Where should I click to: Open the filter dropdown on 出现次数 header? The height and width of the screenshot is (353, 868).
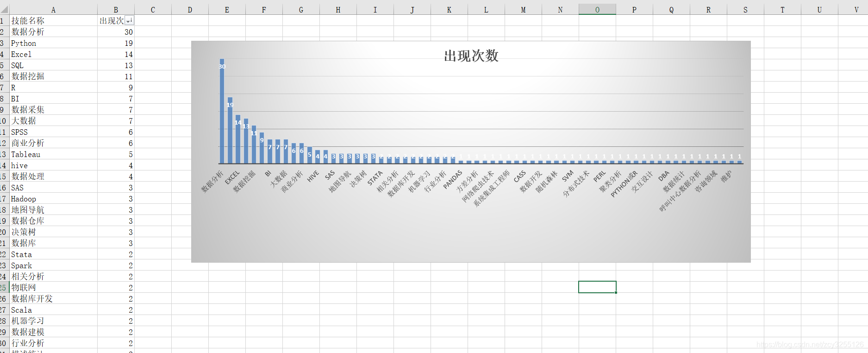(130, 20)
